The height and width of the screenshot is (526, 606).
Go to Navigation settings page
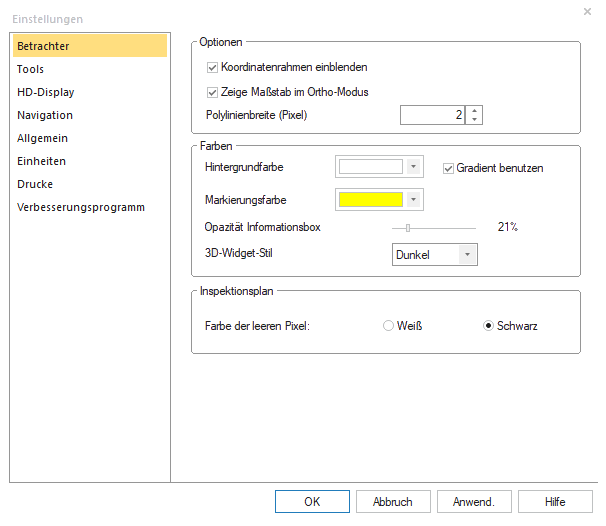point(45,115)
